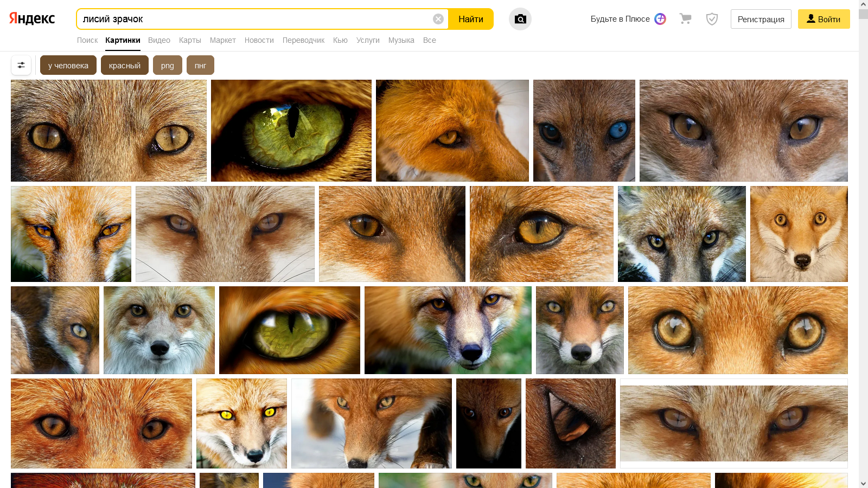Select the "пнг" suggestion chip
Screen dimensions: 868x488
pyautogui.click(x=201, y=65)
